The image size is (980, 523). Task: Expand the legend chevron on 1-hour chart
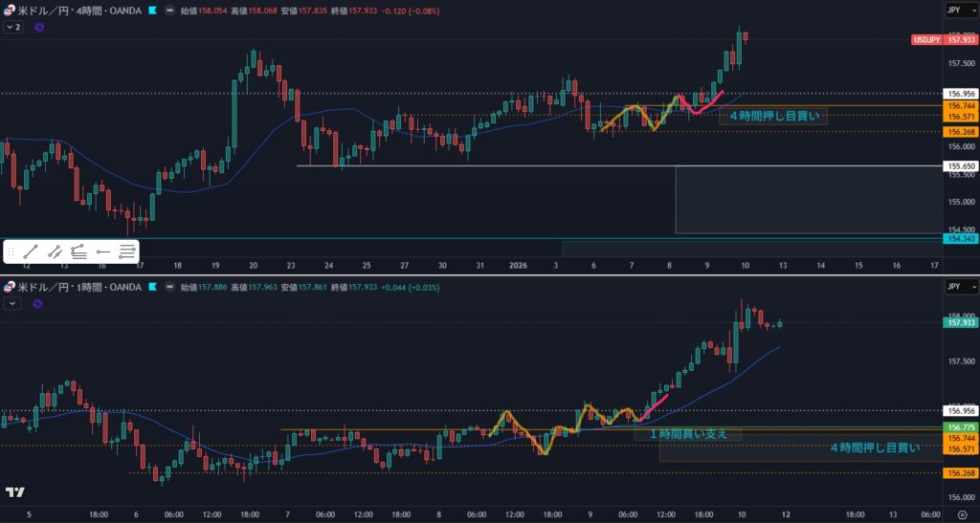coord(11,303)
